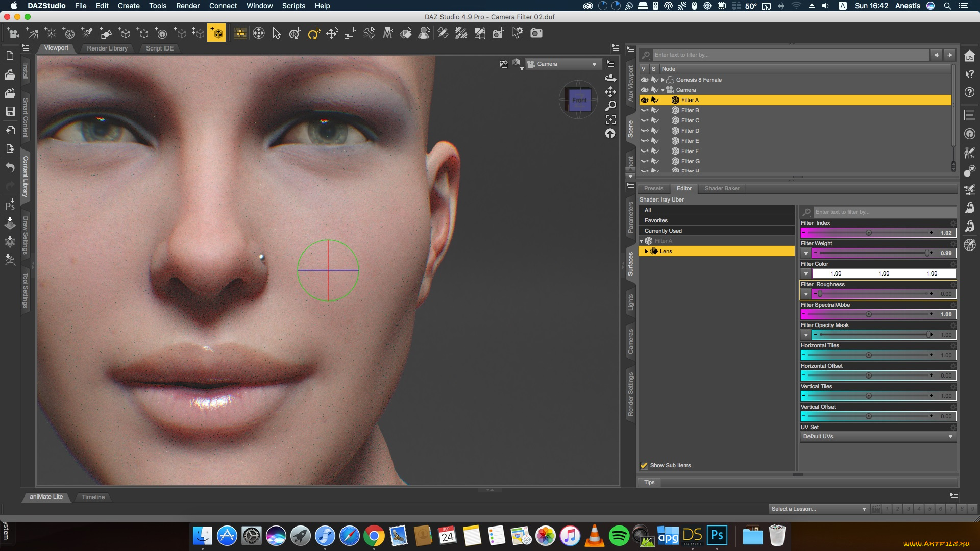Toggle visibility eye for Filter B
980x551 pixels.
click(x=645, y=110)
